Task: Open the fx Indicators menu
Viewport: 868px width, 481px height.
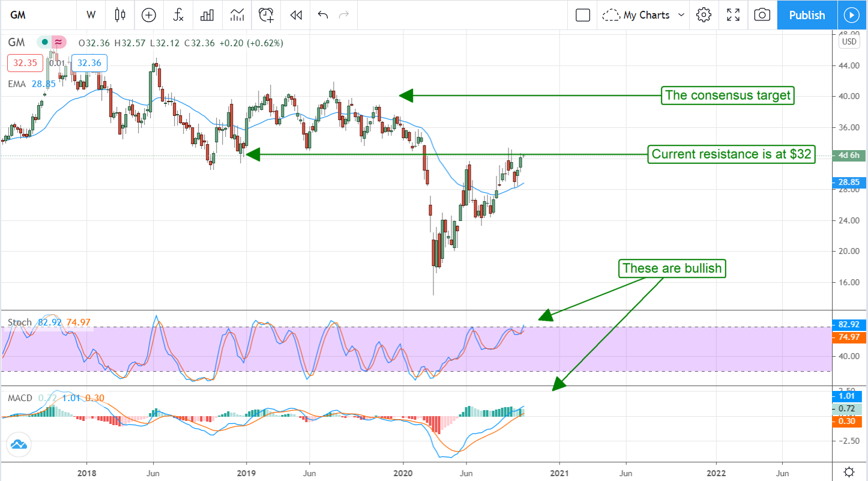Action: [178, 15]
